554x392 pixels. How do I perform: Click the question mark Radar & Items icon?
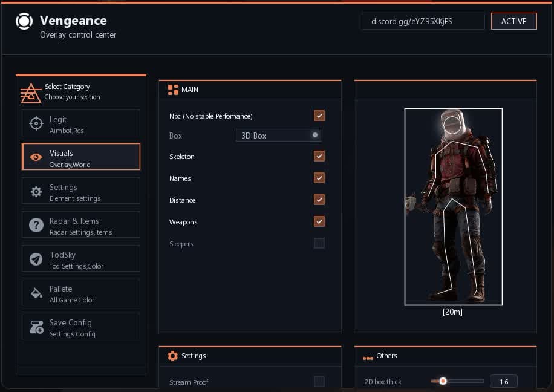tap(36, 225)
